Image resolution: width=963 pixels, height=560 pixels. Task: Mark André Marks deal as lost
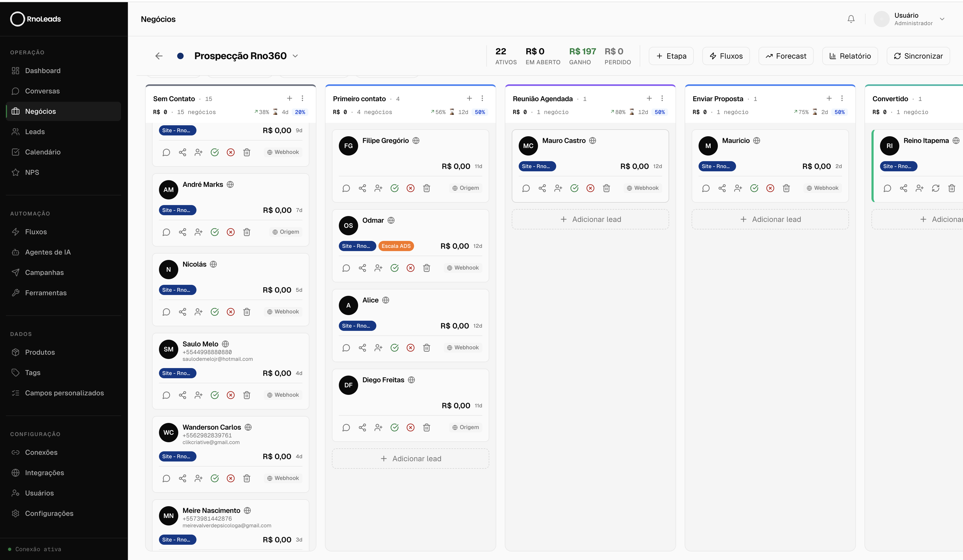tap(231, 232)
